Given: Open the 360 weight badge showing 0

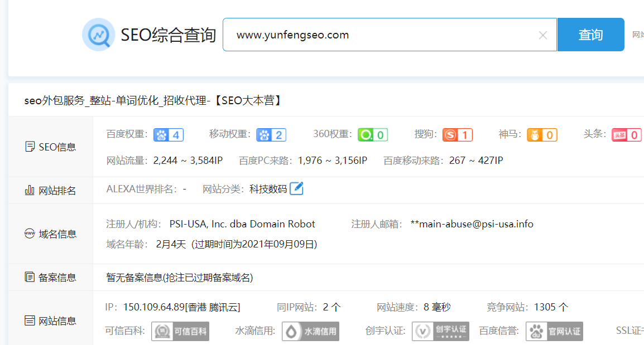Looking at the screenshot, I should tap(373, 134).
